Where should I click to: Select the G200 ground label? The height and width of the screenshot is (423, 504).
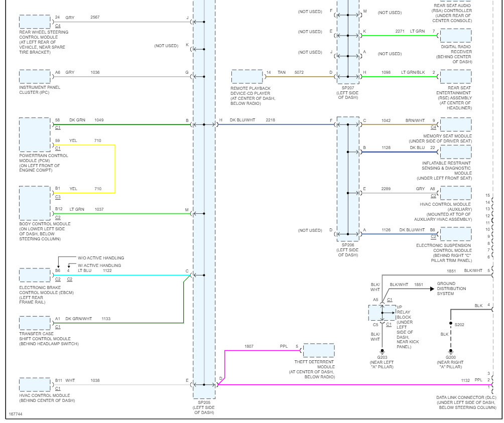[450, 362]
